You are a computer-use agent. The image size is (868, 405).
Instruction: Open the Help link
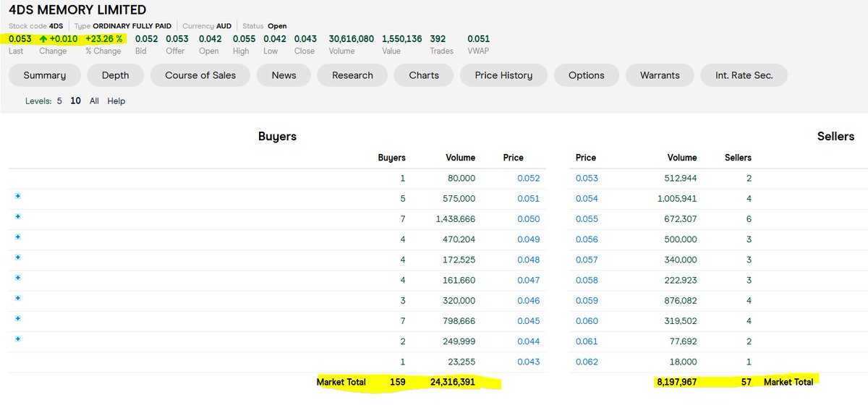(x=116, y=101)
